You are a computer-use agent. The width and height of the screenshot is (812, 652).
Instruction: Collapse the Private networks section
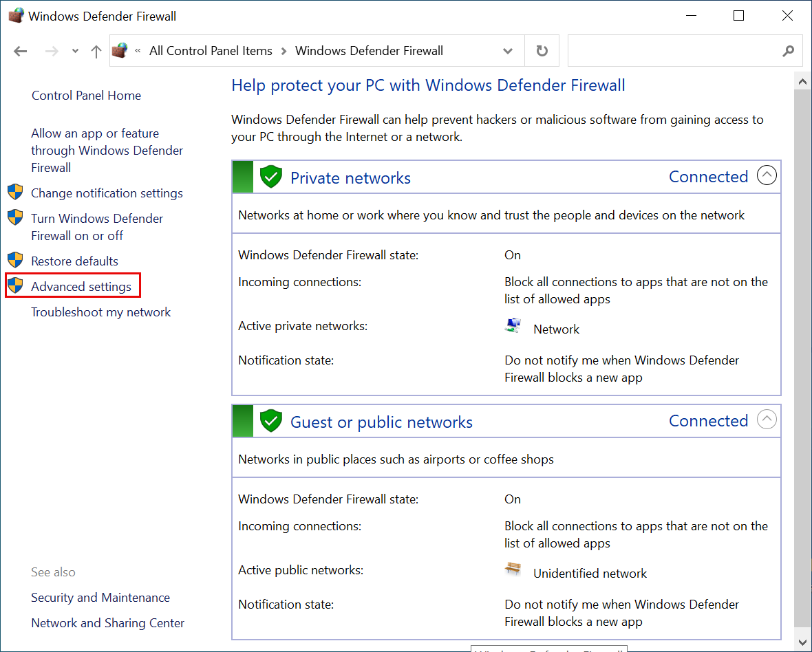[x=767, y=175]
